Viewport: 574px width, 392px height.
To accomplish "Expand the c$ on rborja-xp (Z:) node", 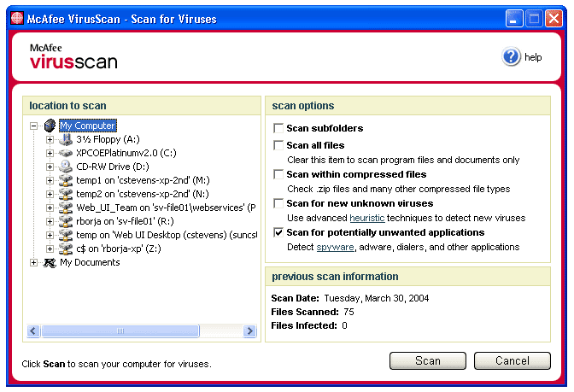I will [50, 249].
